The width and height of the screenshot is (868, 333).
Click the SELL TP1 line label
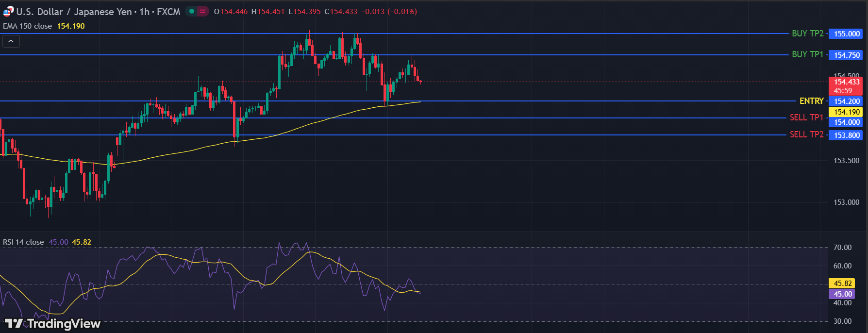[806, 117]
